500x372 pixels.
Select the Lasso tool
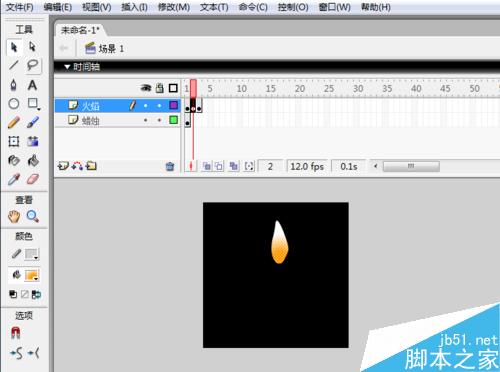point(32,65)
